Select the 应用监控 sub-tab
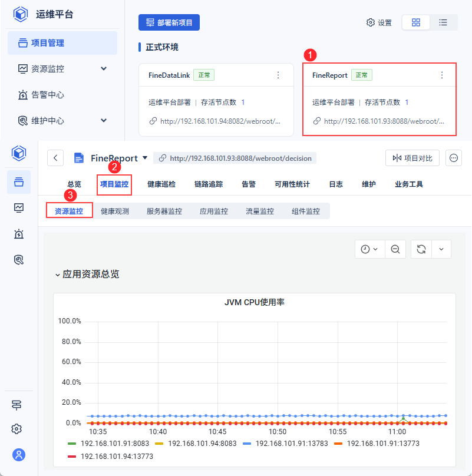 click(x=214, y=211)
